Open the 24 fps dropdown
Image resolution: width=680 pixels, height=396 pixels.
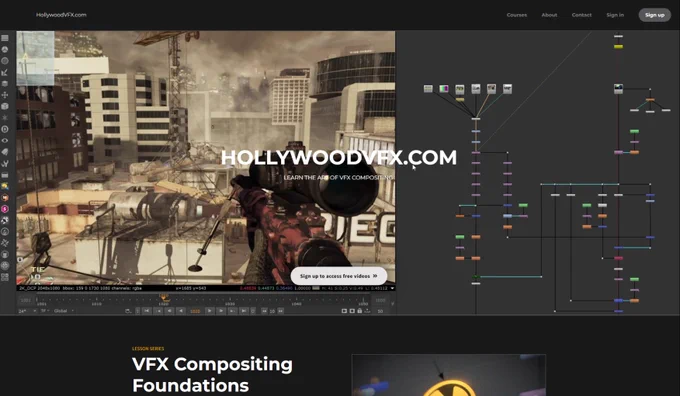27,311
